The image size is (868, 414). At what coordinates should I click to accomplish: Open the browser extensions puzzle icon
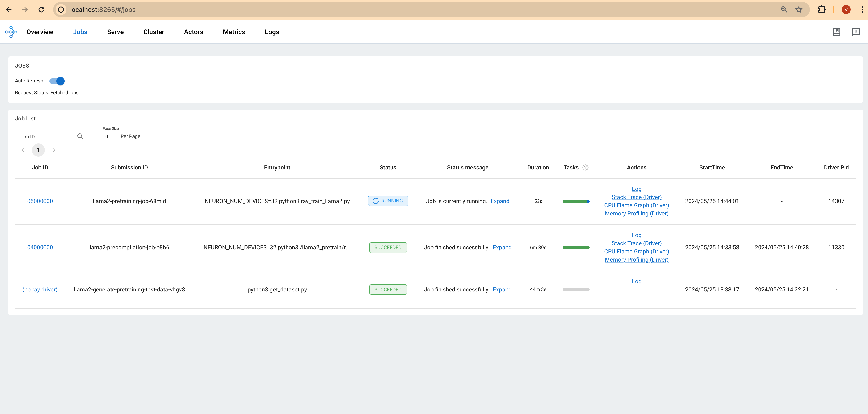(x=822, y=9)
